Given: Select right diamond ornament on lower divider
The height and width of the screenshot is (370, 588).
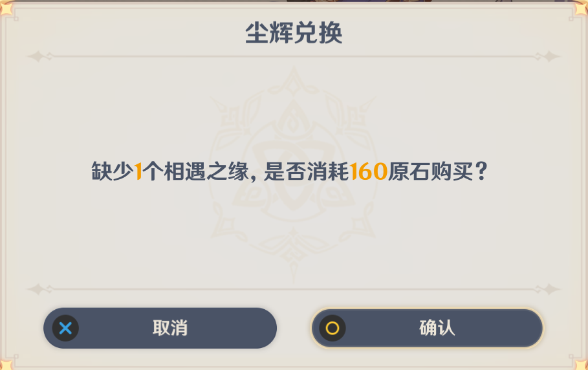Looking at the screenshot, I should [550, 289].
